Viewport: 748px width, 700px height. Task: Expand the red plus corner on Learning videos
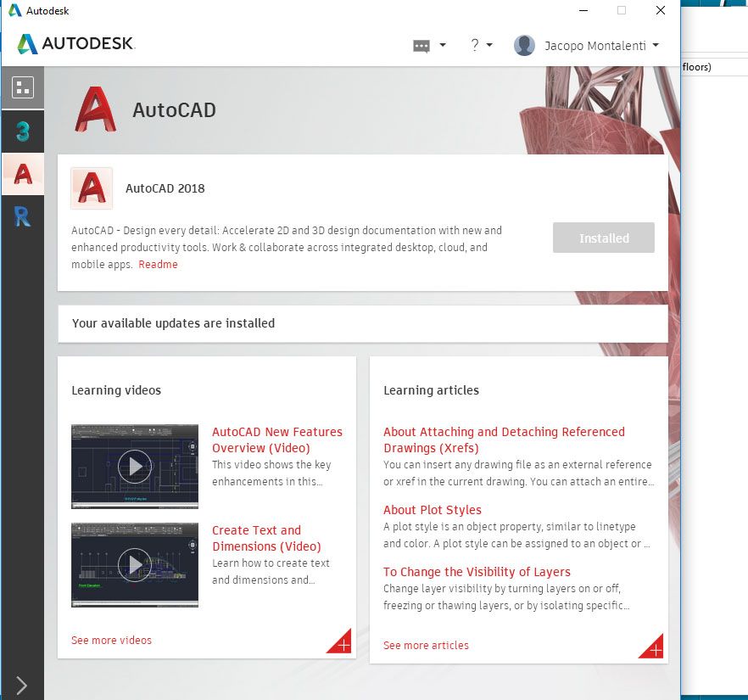339,641
